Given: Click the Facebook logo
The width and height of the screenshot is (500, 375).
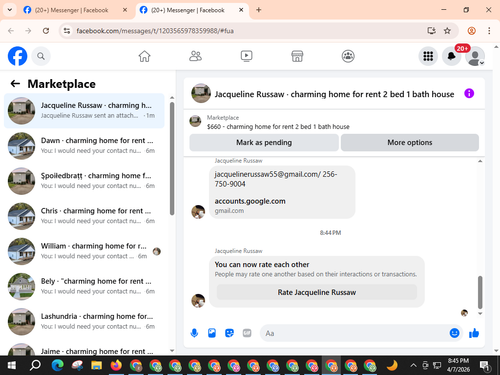Looking at the screenshot, I should click(17, 56).
